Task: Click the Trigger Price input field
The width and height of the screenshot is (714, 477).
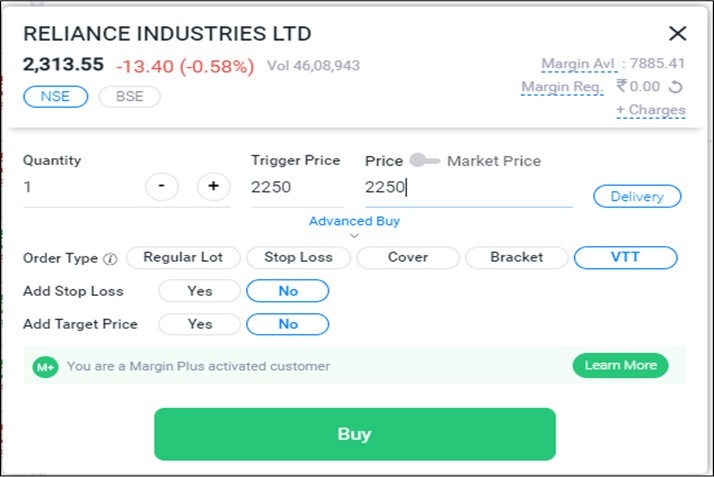Action: (297, 187)
